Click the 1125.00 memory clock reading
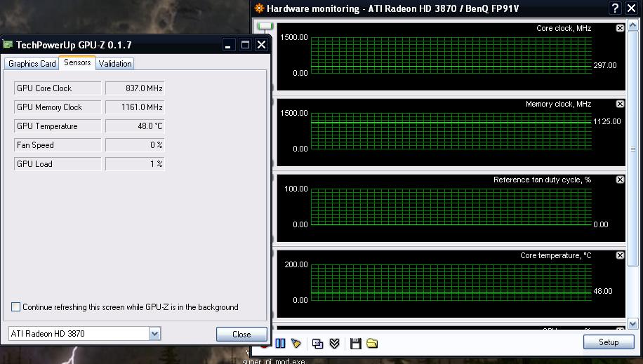Screen dimensions: 643x364 607,121
